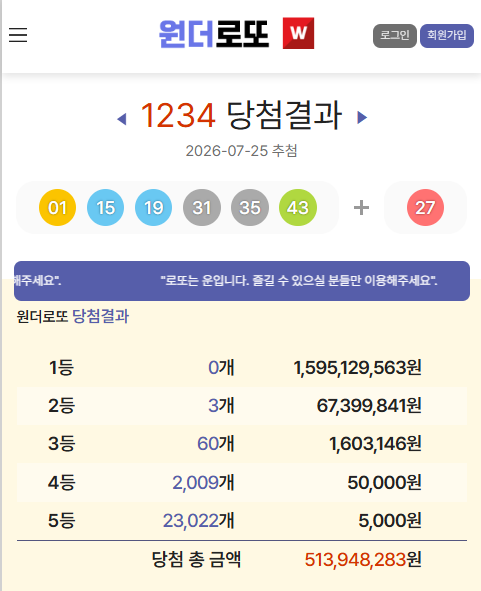This screenshot has height=591, width=481.
Task: Click the 당첨 총 금액 label
Action: pos(196,559)
